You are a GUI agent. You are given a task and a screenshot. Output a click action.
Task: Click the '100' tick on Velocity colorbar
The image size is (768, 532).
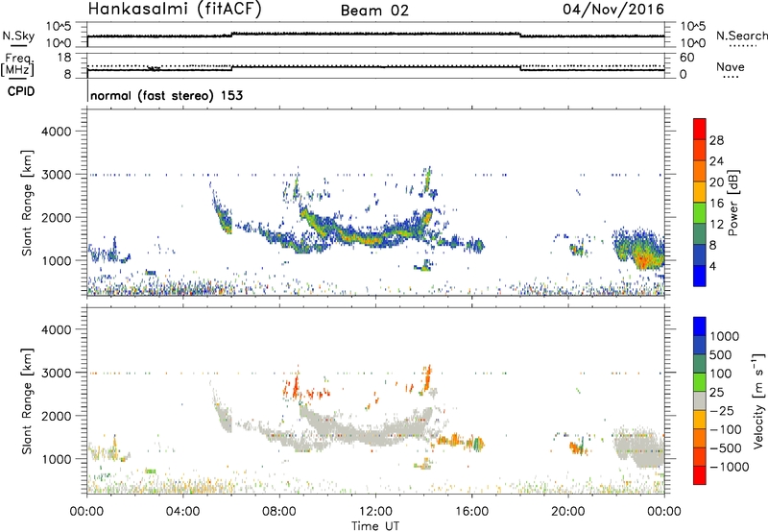pos(723,374)
